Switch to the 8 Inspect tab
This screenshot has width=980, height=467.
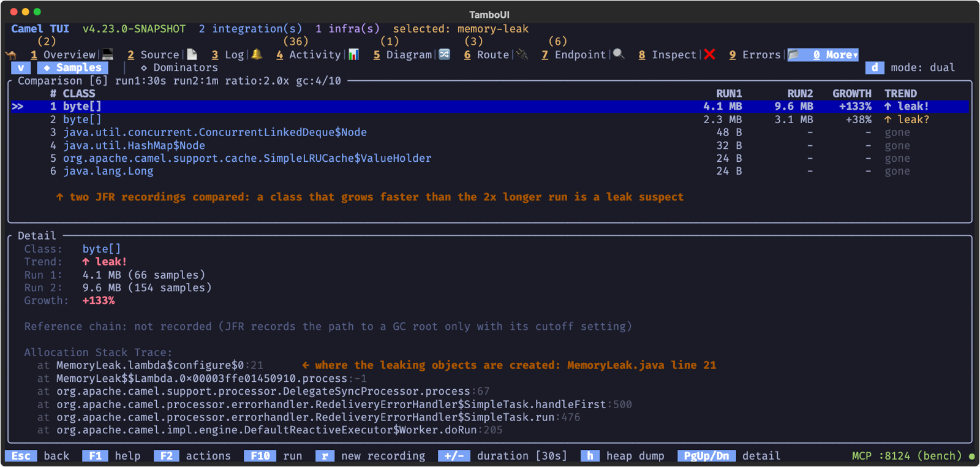pyautogui.click(x=668, y=55)
